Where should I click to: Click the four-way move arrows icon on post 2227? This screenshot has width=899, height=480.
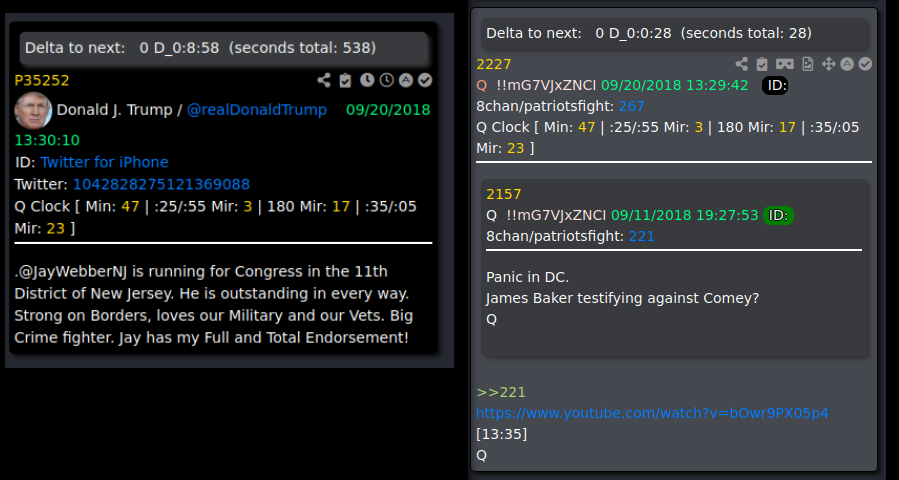pyautogui.click(x=828, y=64)
